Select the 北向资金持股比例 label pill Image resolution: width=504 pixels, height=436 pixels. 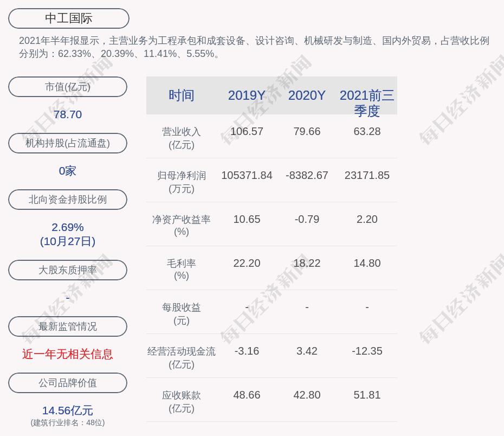(x=68, y=200)
